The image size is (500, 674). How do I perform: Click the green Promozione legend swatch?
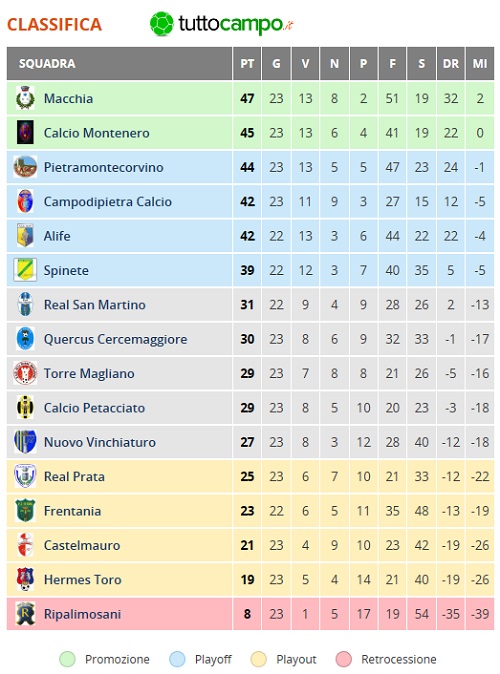[67, 659]
